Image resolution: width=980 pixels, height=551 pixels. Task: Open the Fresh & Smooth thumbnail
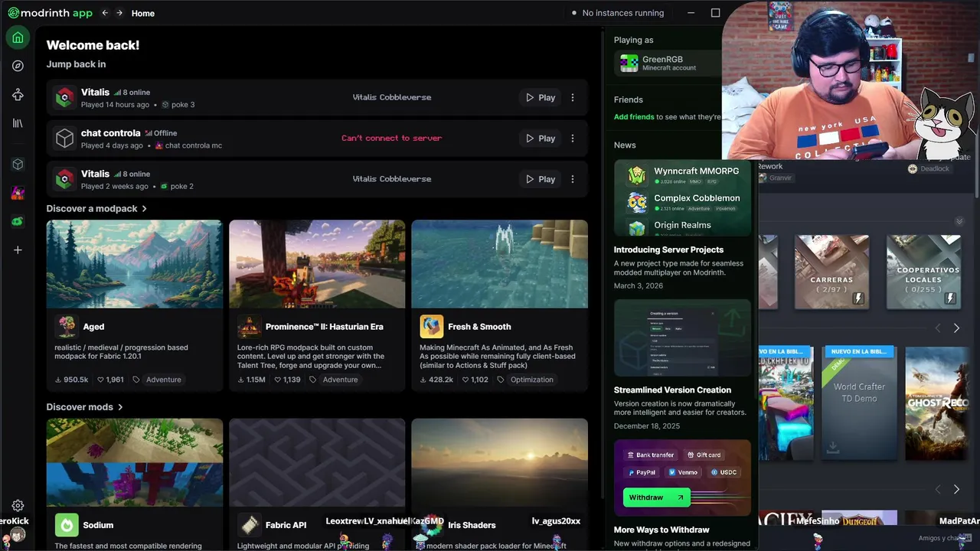pos(499,264)
